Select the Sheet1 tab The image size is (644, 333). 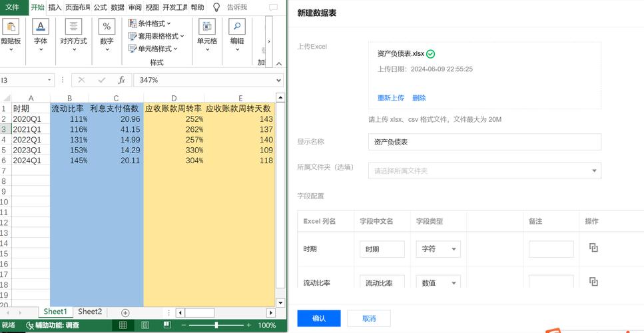click(x=55, y=312)
